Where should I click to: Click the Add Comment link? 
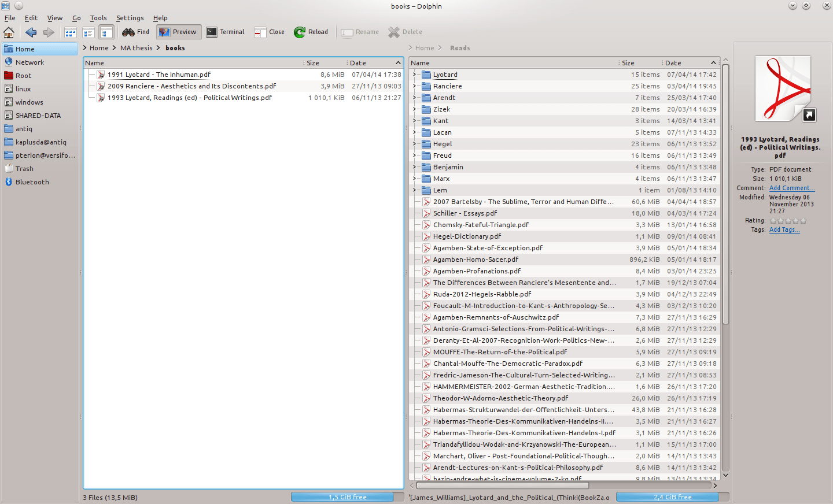[791, 188]
